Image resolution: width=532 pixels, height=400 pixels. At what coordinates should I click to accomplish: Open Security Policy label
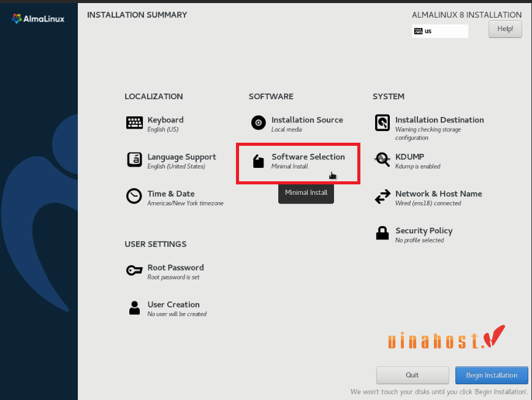(x=424, y=231)
